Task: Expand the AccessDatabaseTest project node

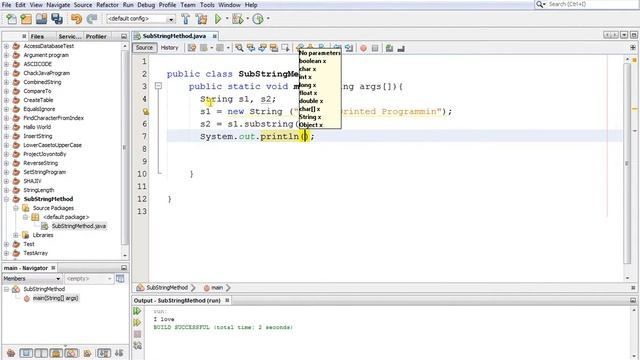Action: coord(6,46)
